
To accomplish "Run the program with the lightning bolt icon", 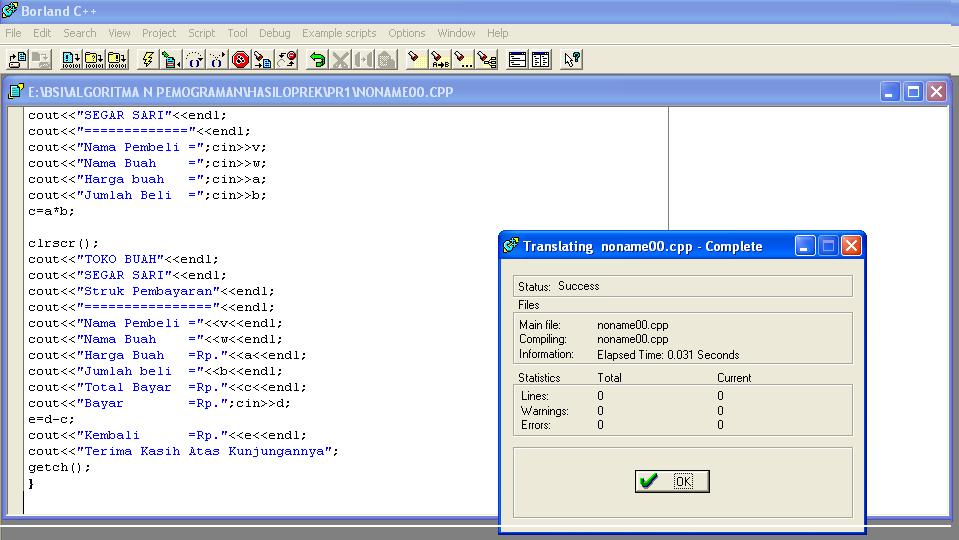I will coord(147,59).
